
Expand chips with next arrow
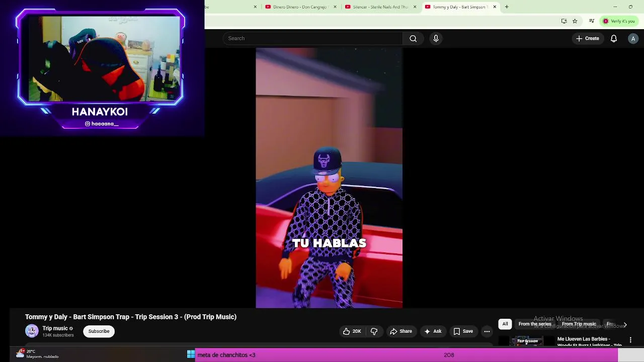(625, 325)
